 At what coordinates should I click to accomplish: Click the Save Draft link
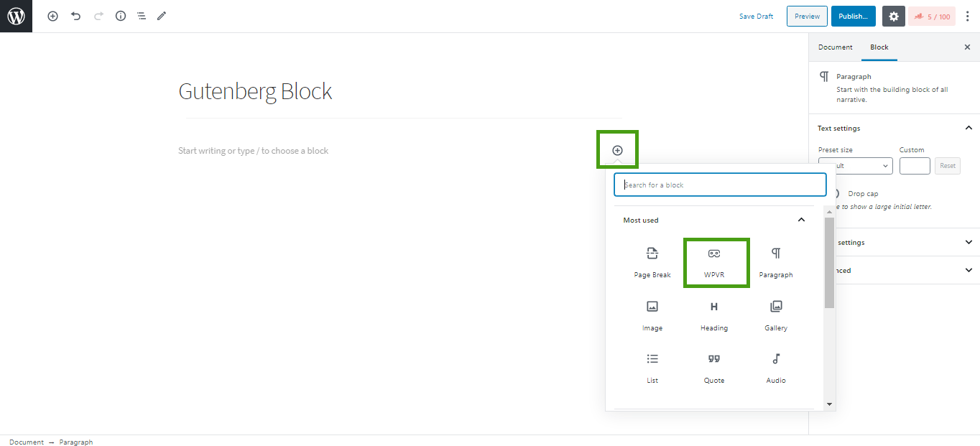(756, 17)
